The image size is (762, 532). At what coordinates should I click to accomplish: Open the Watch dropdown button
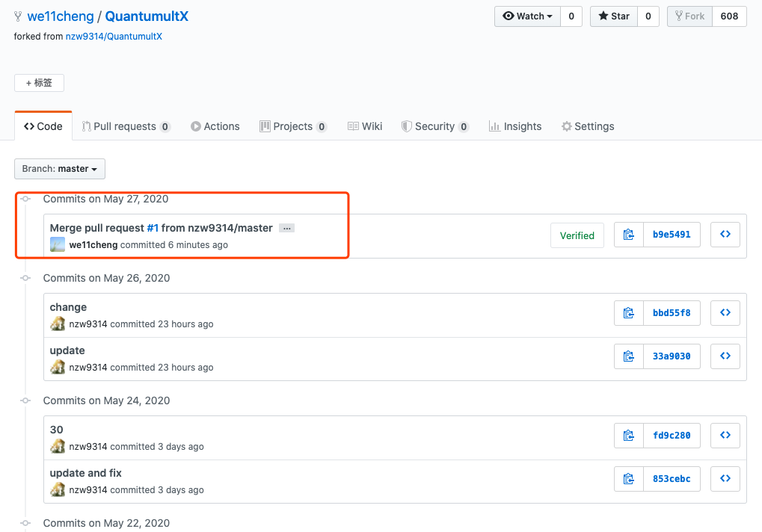click(x=528, y=16)
